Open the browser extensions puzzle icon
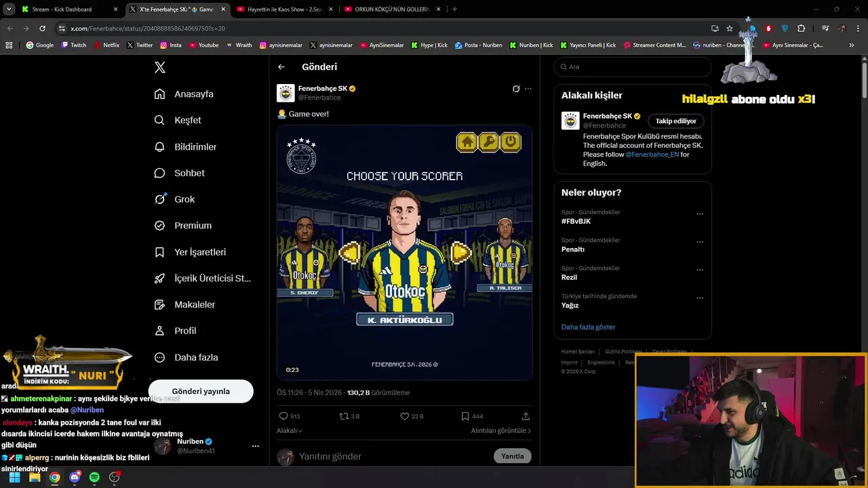Screen dimensions: 868x488 (x=801, y=28)
